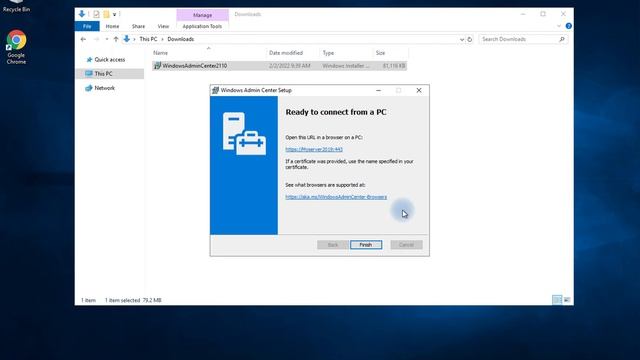Select Quick access in the navigation pane

click(109, 60)
